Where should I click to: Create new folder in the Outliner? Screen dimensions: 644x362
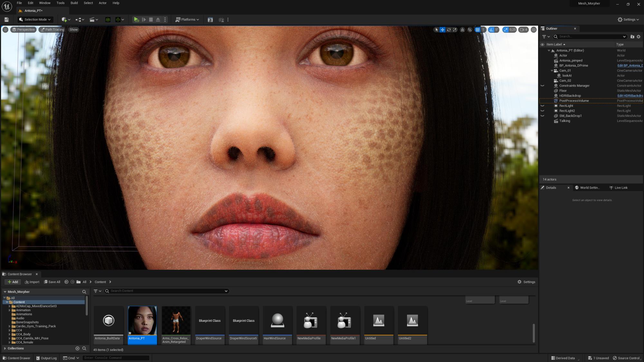632,37
